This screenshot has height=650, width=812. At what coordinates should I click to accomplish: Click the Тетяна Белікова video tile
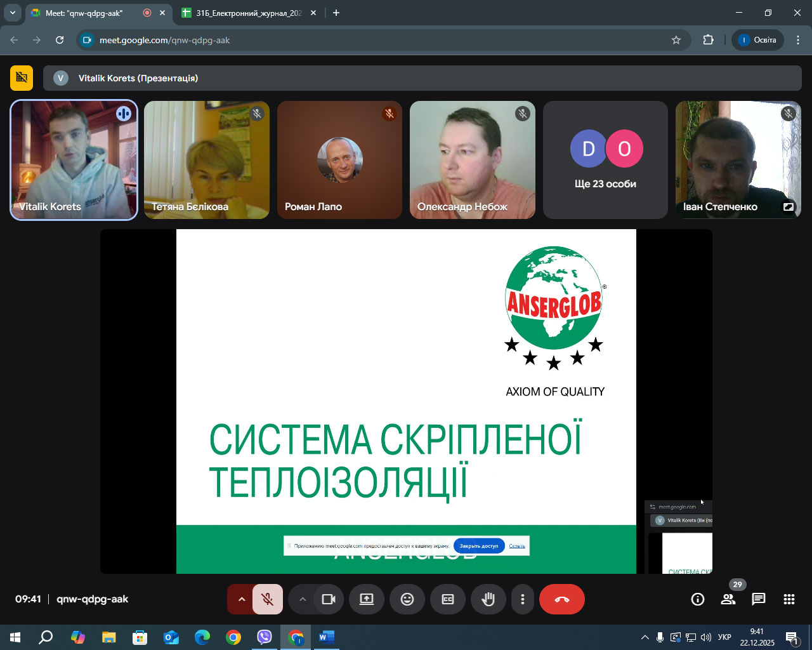207,160
